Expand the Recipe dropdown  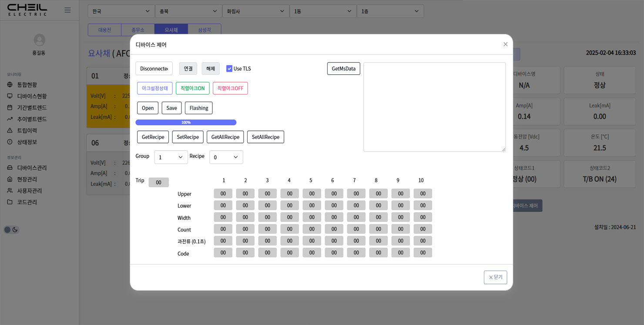pos(226,157)
